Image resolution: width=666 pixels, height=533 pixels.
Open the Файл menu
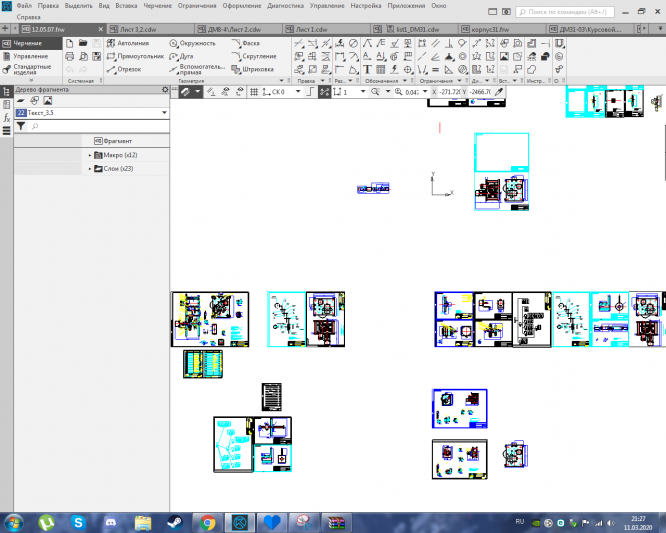[24, 6]
